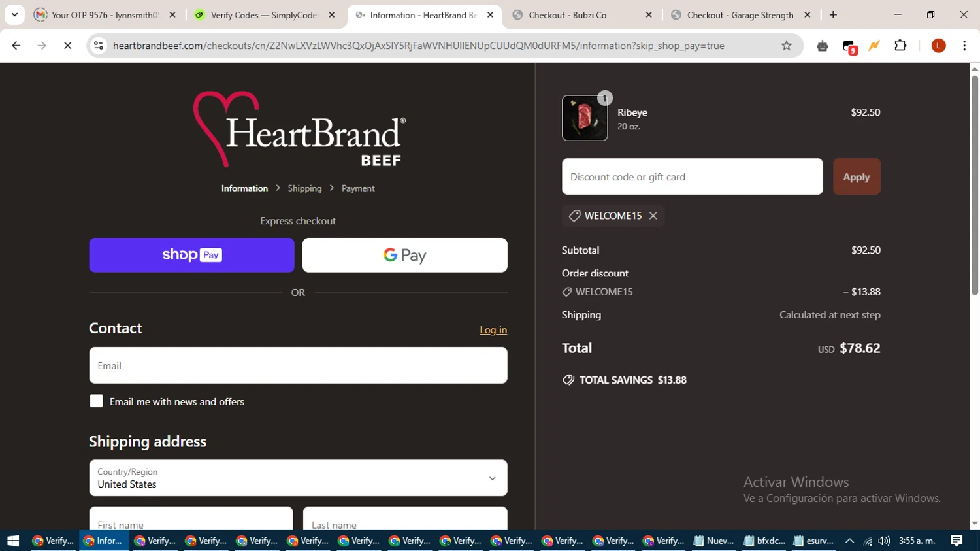Open the Nuev... Notepad taskbar item

[x=714, y=541]
